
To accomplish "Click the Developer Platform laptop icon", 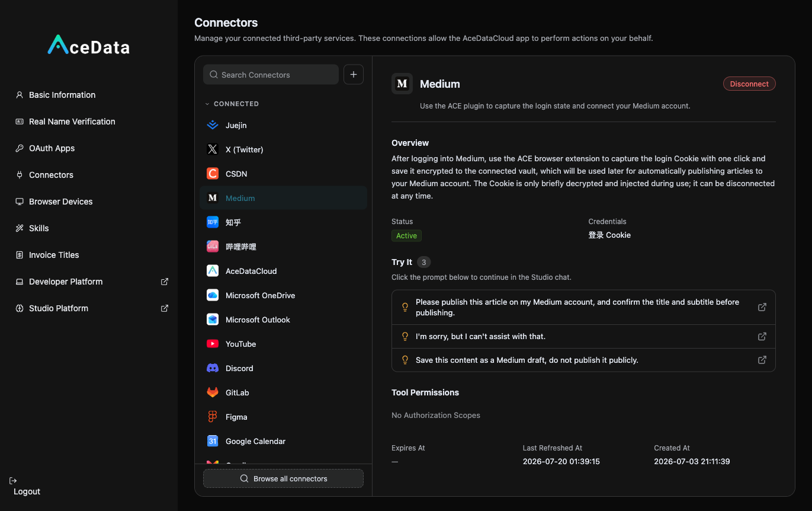I will click(20, 282).
